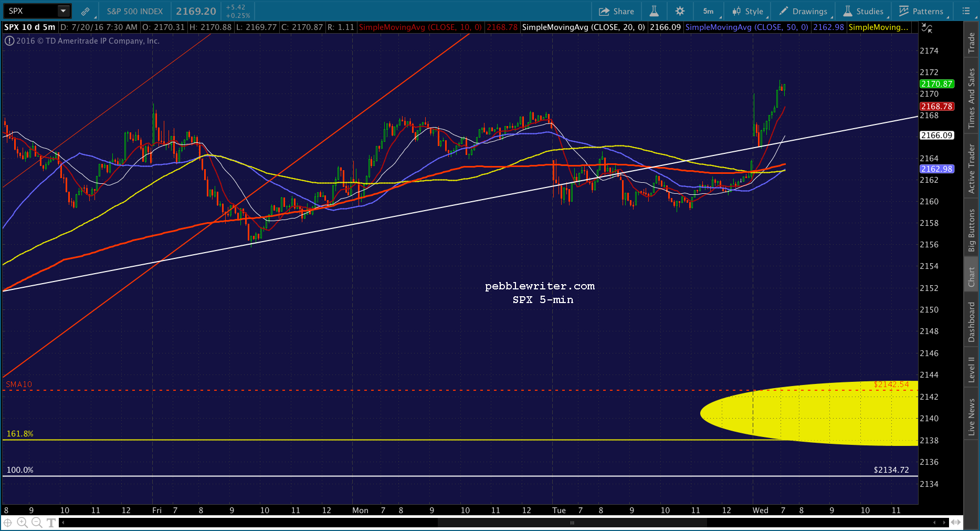Open the Studies menu

[x=863, y=11]
